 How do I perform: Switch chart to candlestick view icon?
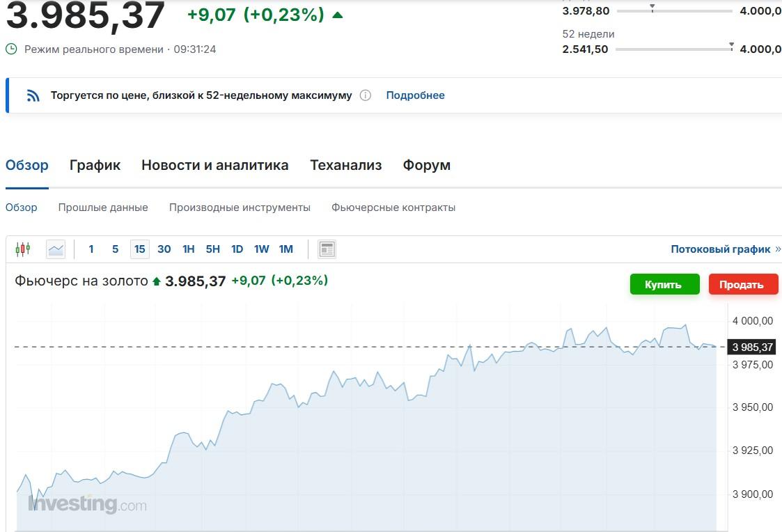[x=23, y=249]
